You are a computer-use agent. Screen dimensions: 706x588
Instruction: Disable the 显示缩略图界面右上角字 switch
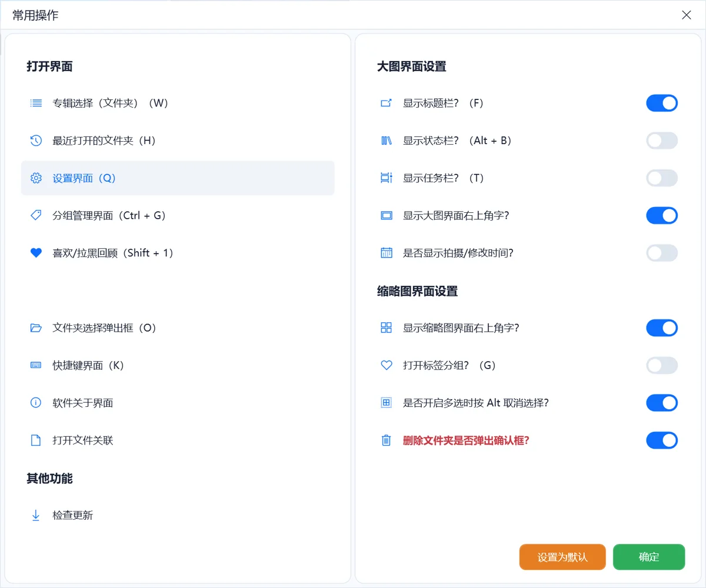tap(662, 328)
